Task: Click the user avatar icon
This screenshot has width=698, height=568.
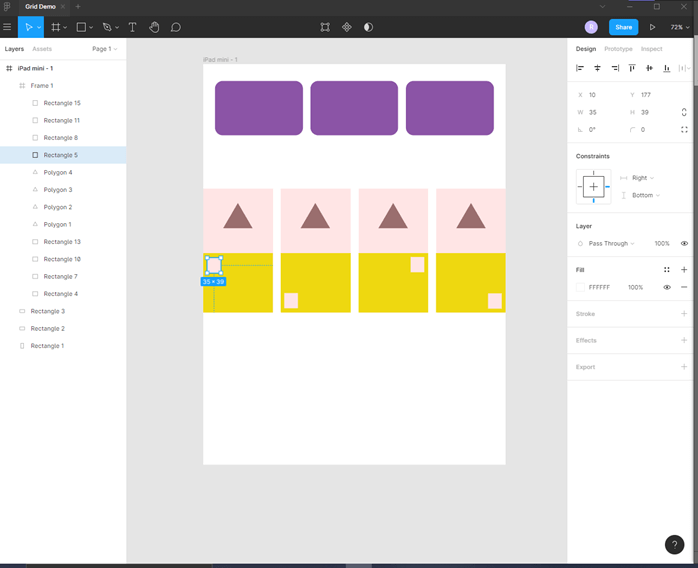Action: pyautogui.click(x=591, y=27)
